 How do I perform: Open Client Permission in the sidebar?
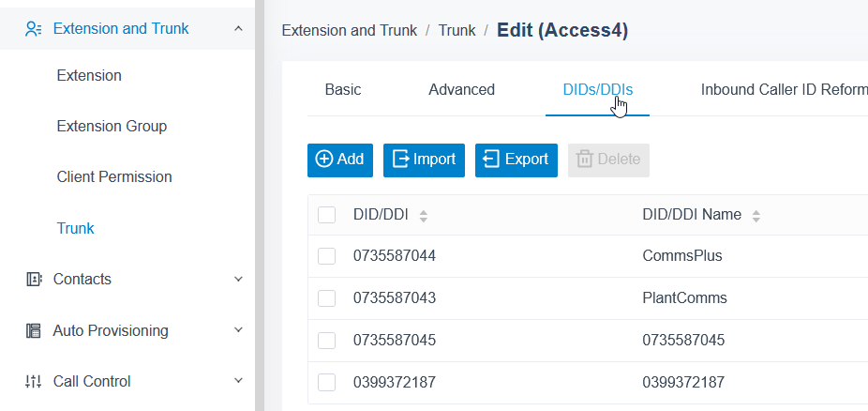[114, 177]
